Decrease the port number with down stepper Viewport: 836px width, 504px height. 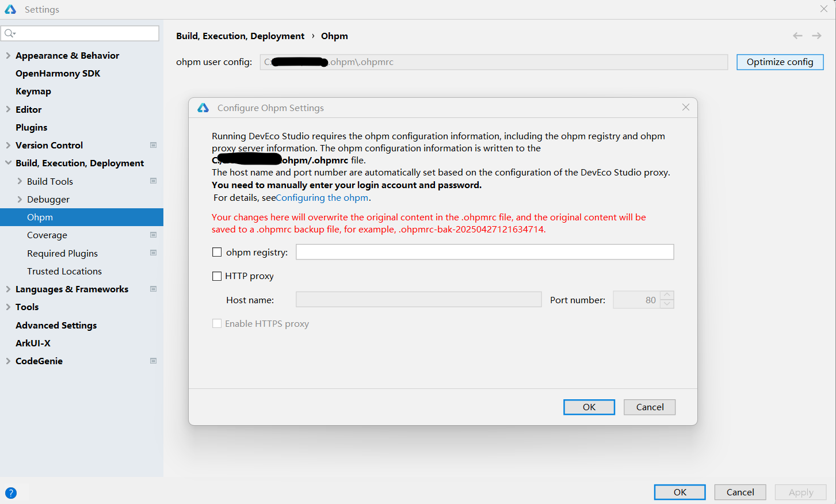tap(667, 304)
